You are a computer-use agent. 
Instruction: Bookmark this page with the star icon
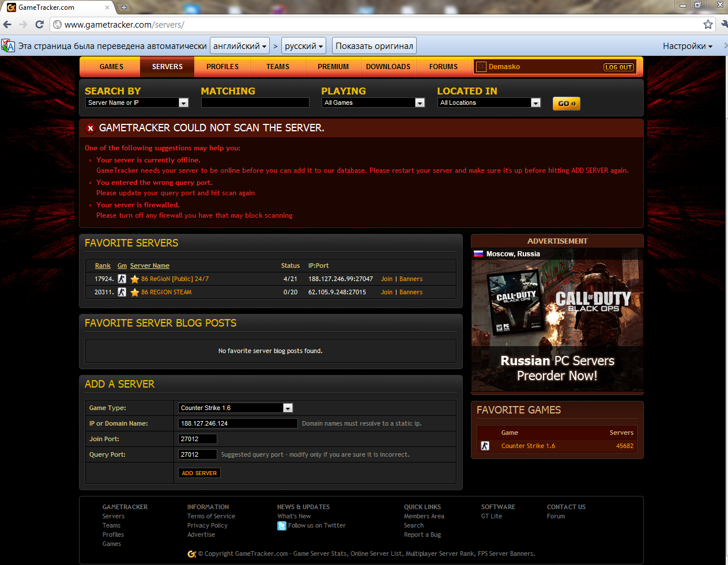[708, 24]
